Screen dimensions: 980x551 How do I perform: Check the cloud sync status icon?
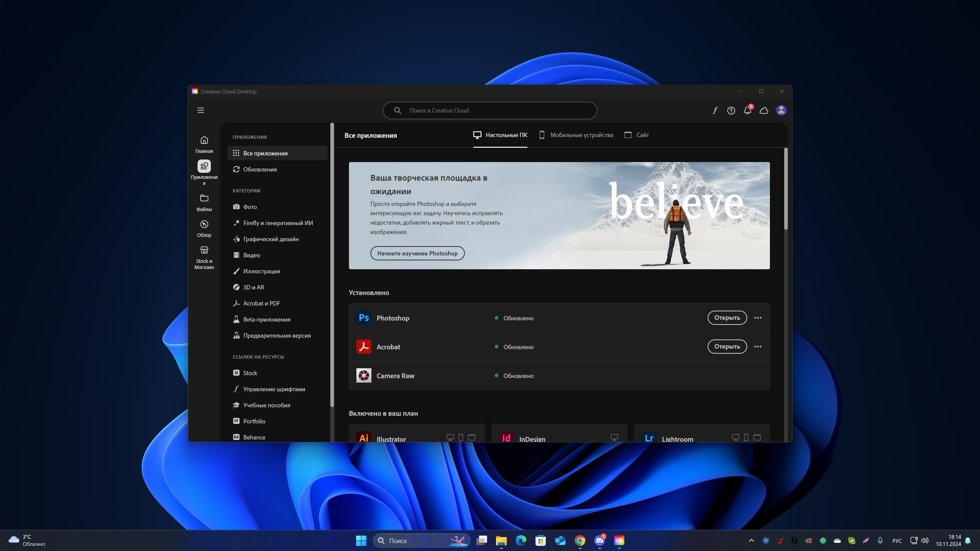click(x=764, y=110)
